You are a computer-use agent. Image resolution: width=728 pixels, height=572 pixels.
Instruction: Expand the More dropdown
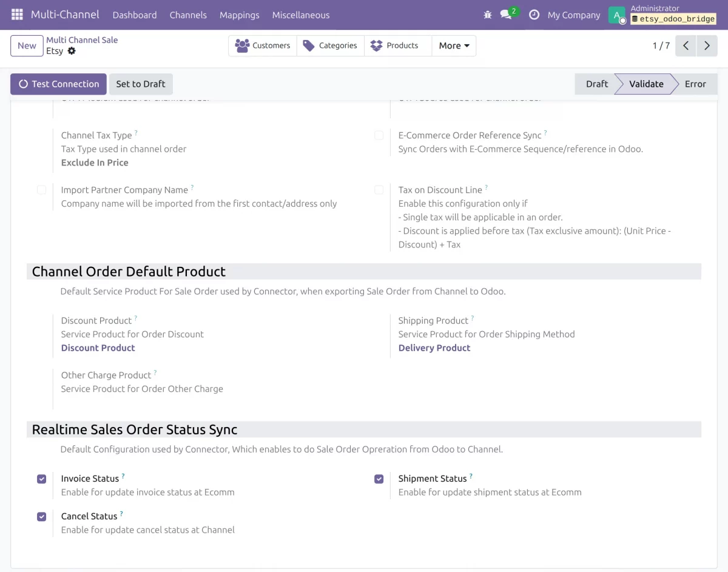click(x=454, y=45)
